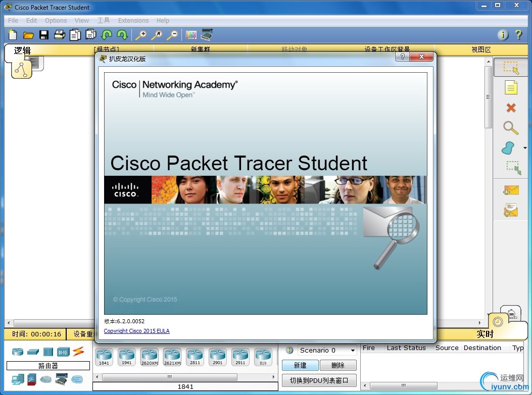Screen dimensions: 532x395
Task: Click the 删除 scenario button
Action: coord(338,365)
